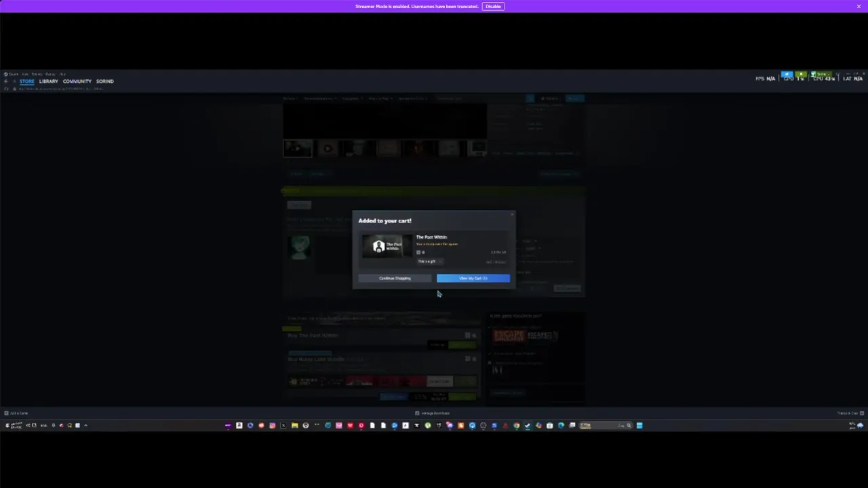
Task: Disable Streamer Mode in the purple banner
Action: 493,6
